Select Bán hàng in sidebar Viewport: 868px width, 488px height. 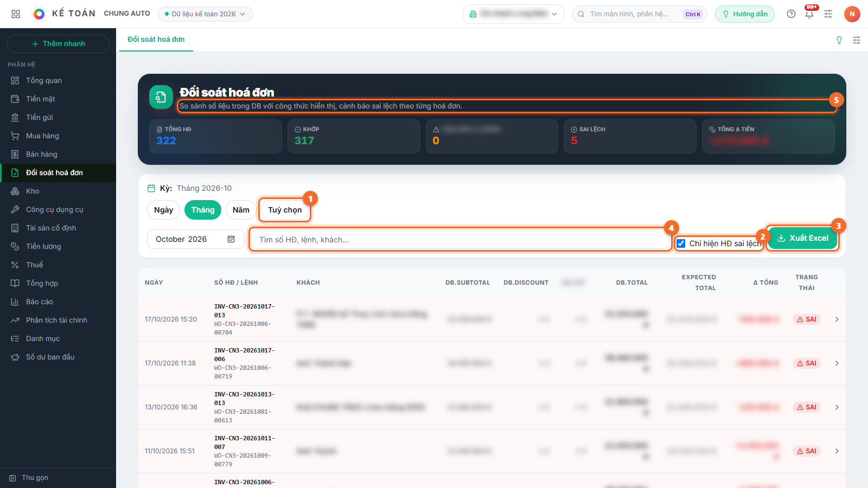click(x=58, y=154)
